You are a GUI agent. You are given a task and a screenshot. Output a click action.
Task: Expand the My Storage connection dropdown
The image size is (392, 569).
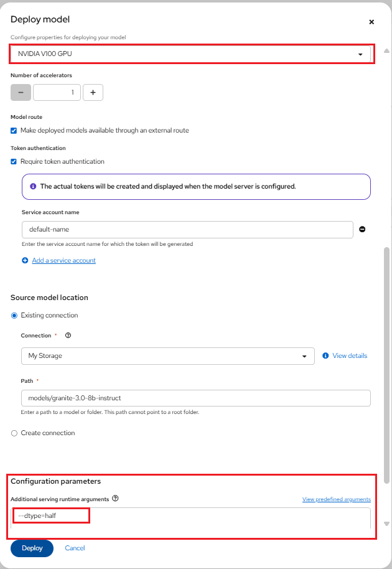click(167, 356)
